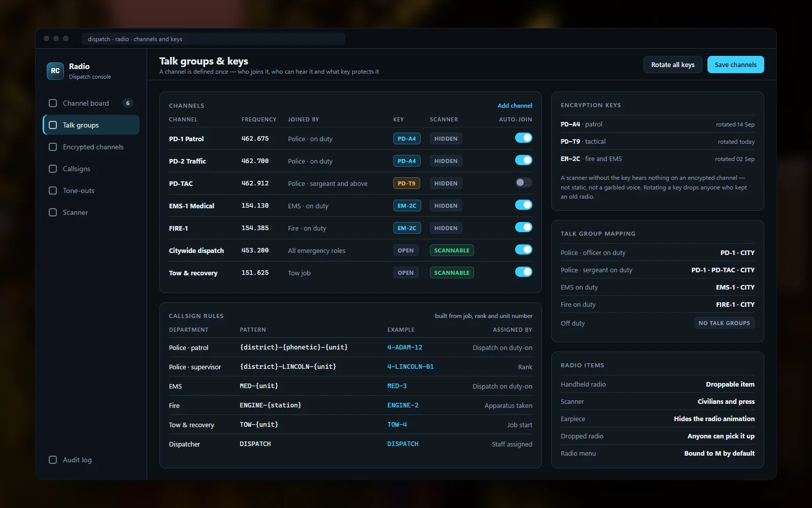Click Citywide dispatch channel name
The height and width of the screenshot is (508, 812).
point(196,250)
